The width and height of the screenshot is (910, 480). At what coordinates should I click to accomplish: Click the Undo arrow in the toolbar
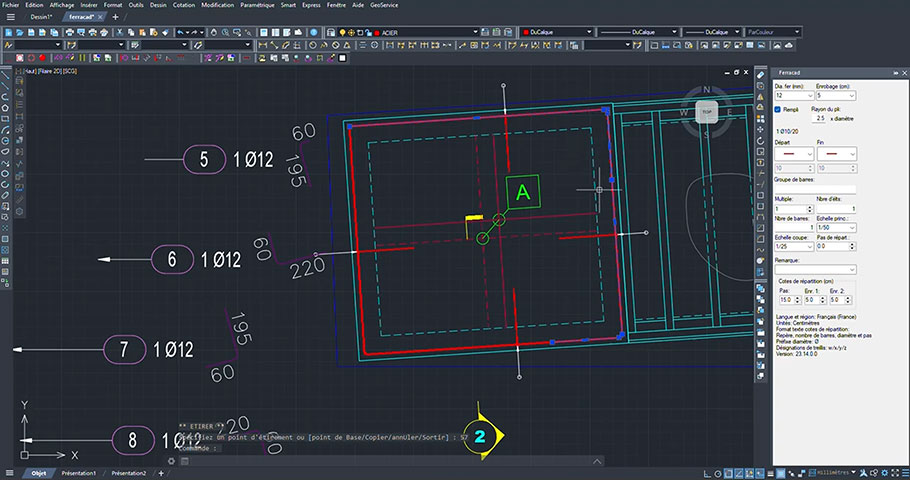point(180,33)
